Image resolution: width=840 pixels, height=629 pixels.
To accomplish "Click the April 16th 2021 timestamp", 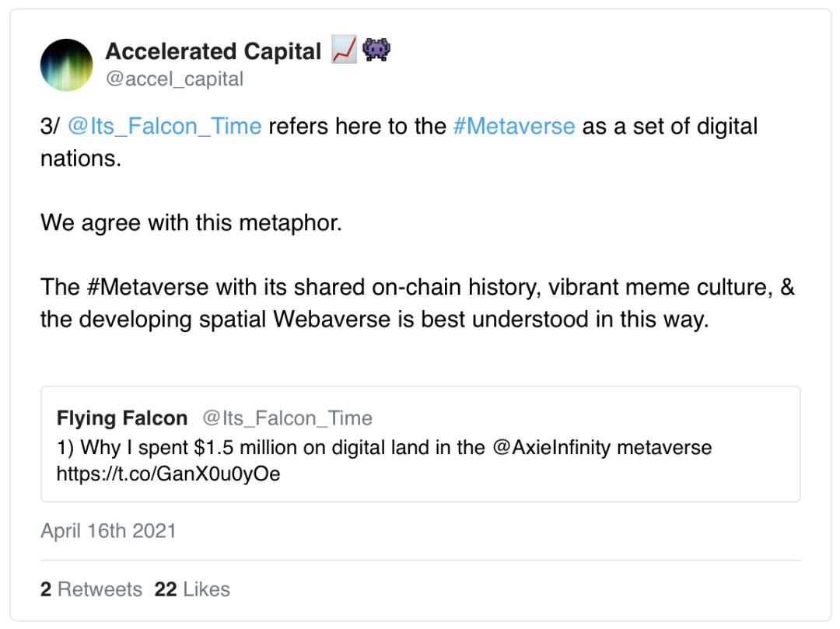I will pos(108,531).
